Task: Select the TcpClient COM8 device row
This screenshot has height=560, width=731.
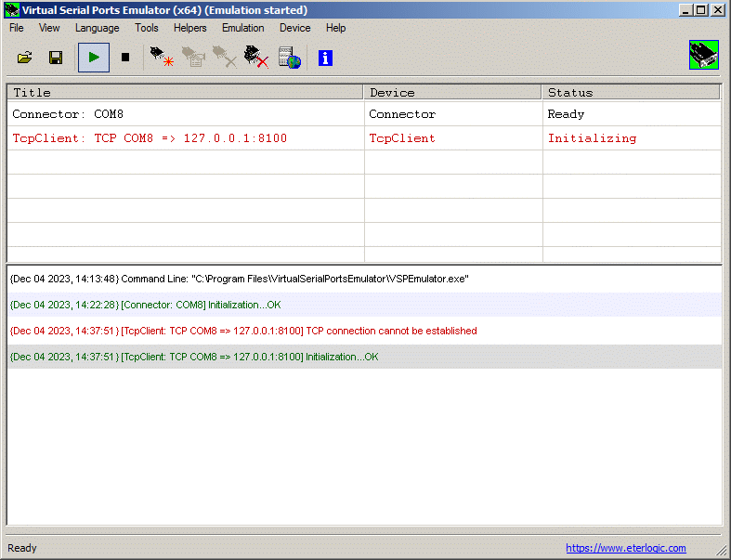Action: pyautogui.click(x=186, y=138)
